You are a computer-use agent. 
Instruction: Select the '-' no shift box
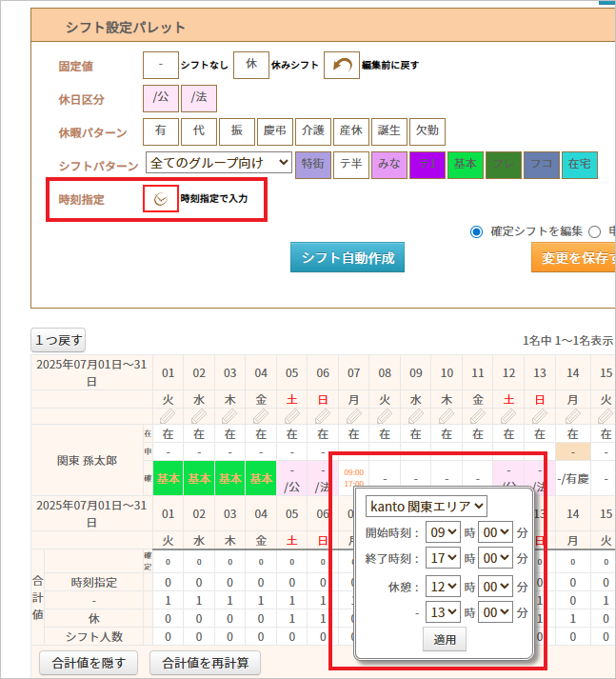click(x=160, y=66)
